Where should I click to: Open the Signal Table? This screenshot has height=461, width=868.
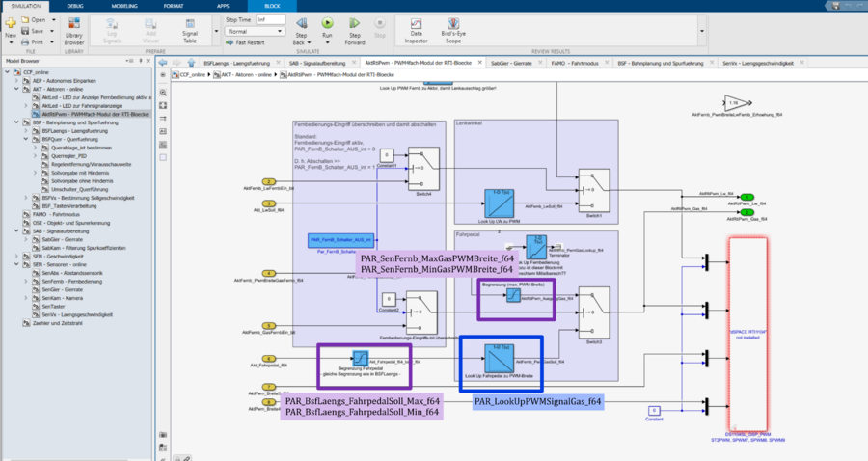[x=191, y=34]
